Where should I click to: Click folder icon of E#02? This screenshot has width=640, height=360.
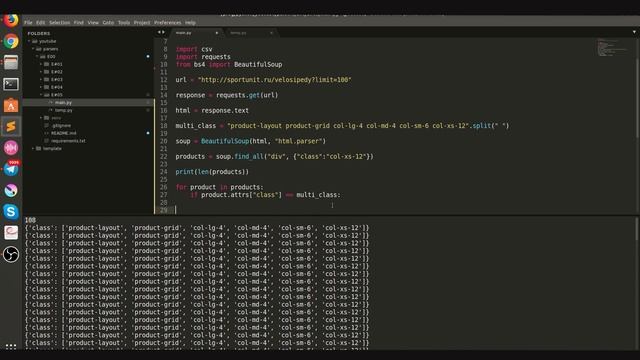pyautogui.click(x=47, y=72)
